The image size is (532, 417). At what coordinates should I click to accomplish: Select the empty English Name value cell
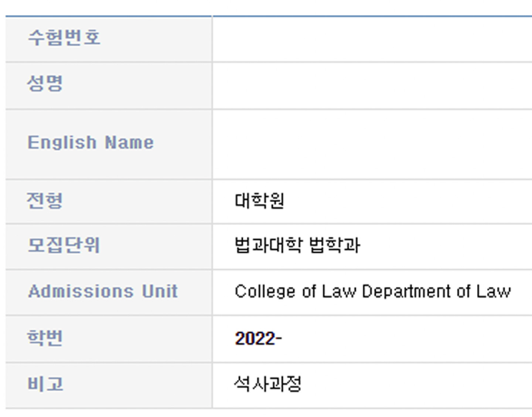(372, 144)
